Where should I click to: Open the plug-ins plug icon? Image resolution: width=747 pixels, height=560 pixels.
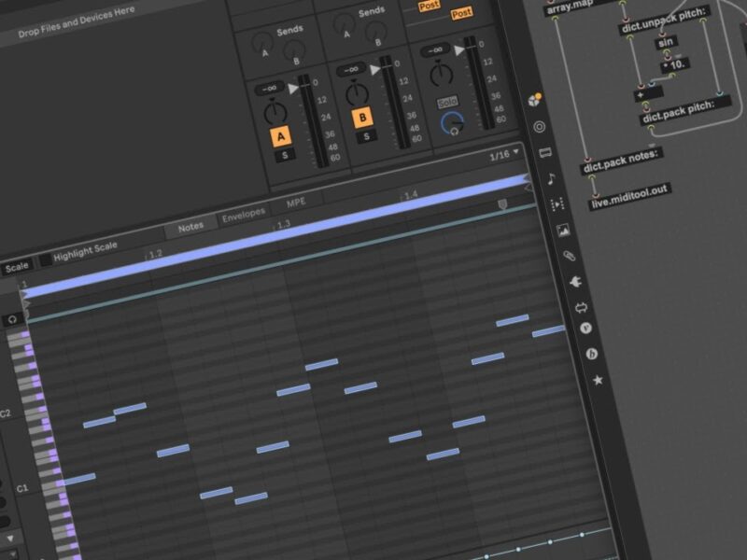[574, 280]
